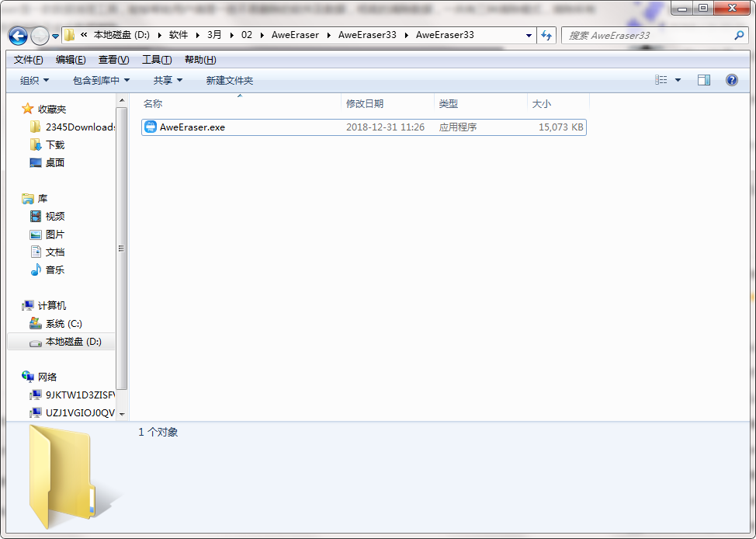Navigate to 本地磁盘 (D:) in breadcrumb

coord(122,35)
